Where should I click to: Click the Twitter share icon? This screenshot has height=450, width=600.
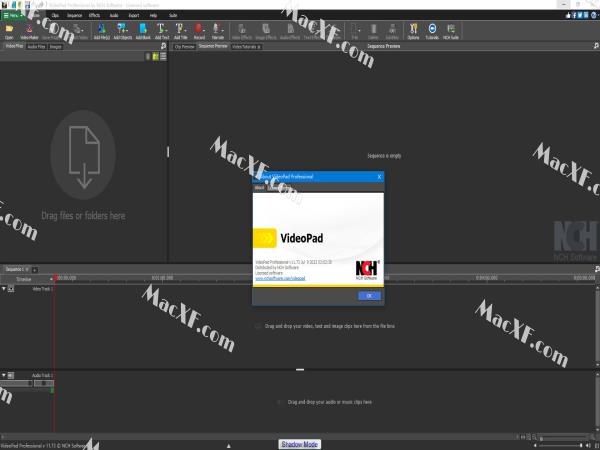tap(580, 15)
